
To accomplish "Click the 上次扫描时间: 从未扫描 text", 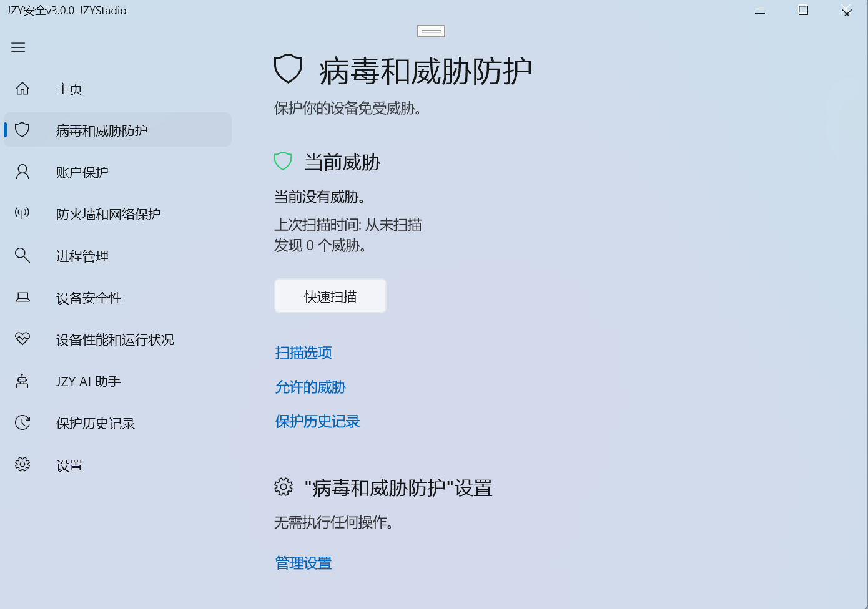I will 348,225.
